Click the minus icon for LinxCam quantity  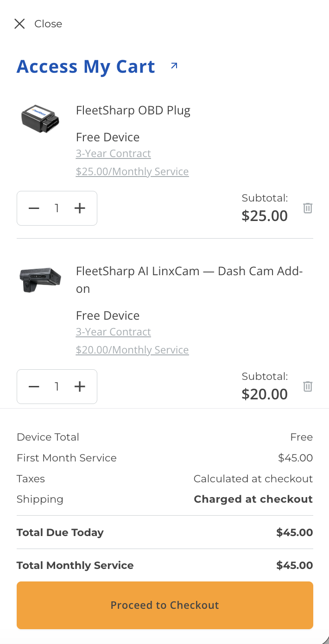34,386
